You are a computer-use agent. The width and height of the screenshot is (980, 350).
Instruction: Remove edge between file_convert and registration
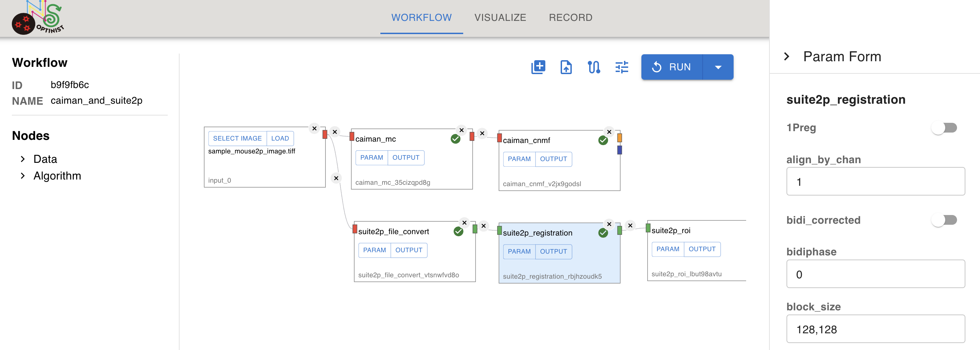483,226
